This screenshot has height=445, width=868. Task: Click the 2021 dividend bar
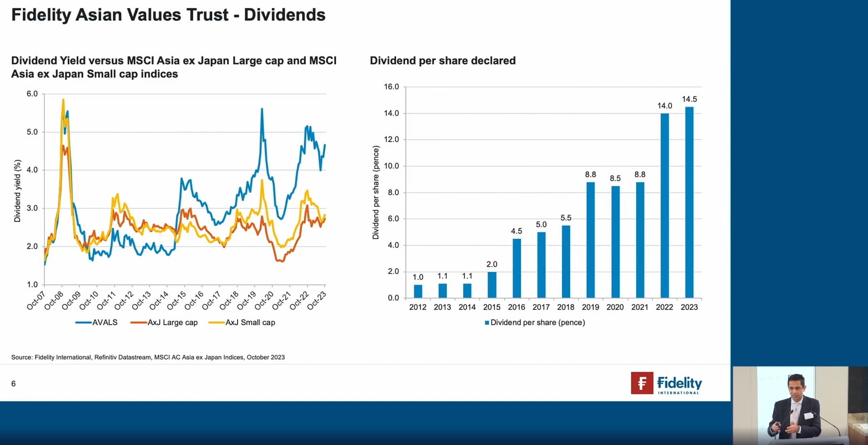click(x=640, y=240)
